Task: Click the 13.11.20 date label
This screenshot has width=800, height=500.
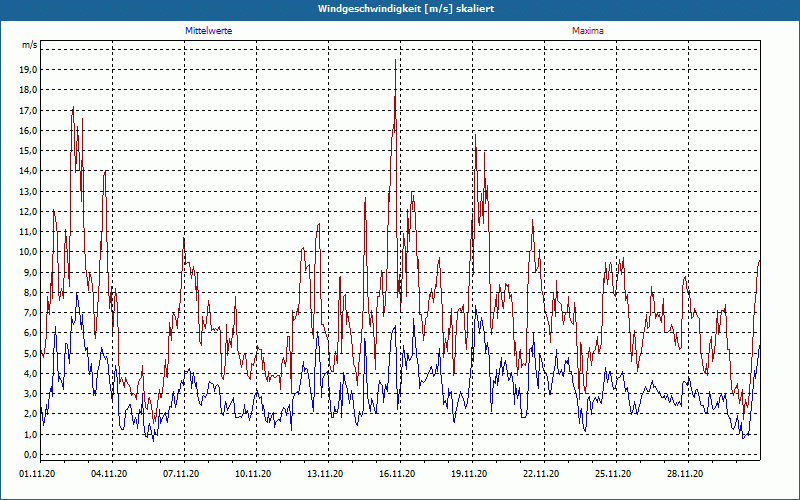Action: 325,474
